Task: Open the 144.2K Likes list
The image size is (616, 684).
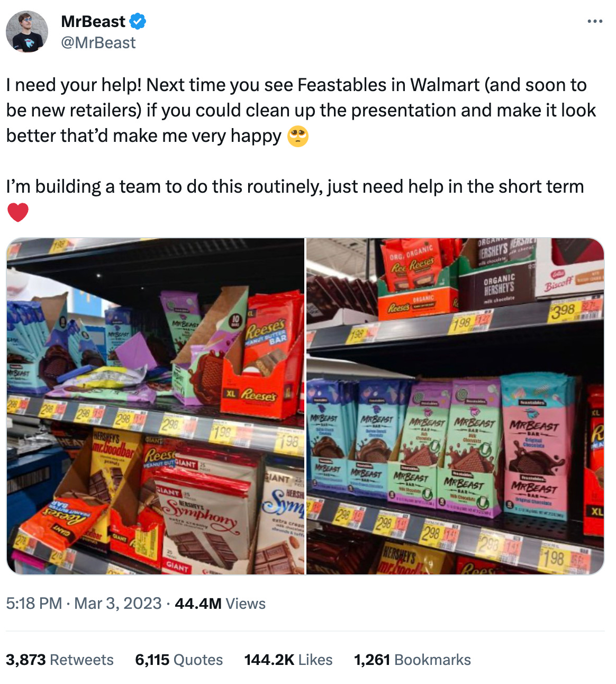Action: (288, 660)
